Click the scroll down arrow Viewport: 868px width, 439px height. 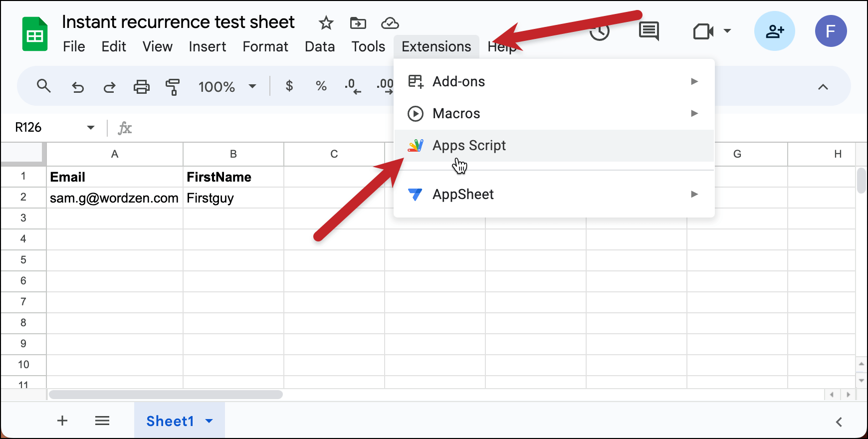click(x=862, y=381)
